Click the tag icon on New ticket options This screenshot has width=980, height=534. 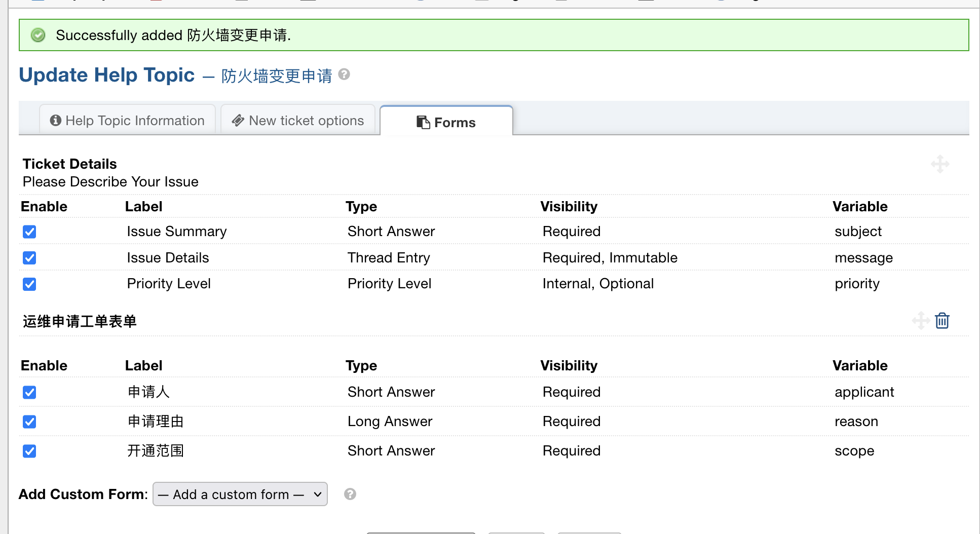tap(238, 121)
